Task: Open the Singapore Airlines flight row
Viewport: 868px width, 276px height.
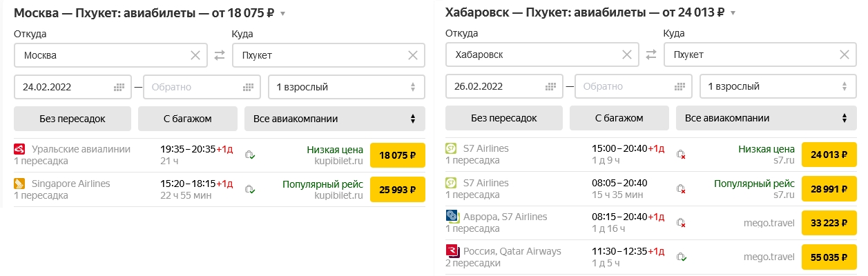Action: [x=220, y=189]
